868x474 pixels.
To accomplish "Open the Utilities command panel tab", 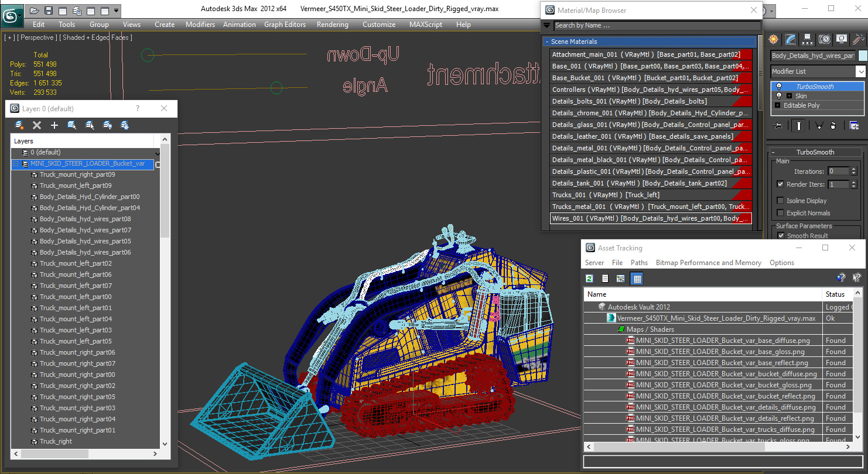I will point(859,39).
